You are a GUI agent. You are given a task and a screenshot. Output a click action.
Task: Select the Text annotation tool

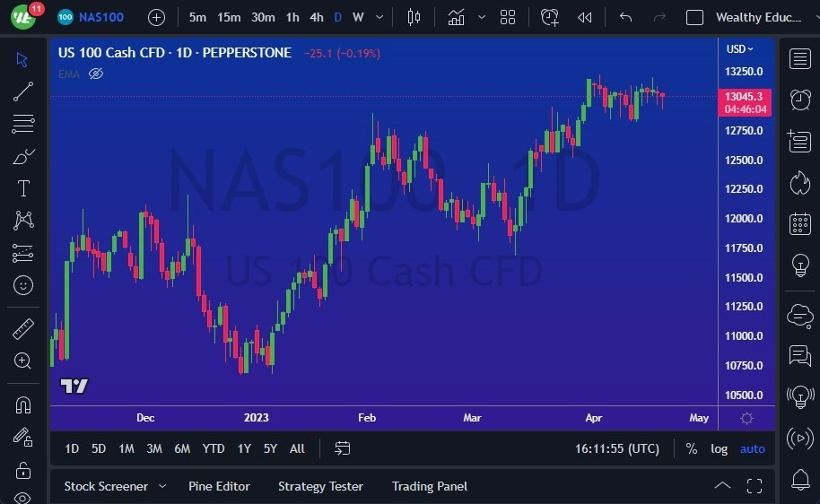[23, 188]
